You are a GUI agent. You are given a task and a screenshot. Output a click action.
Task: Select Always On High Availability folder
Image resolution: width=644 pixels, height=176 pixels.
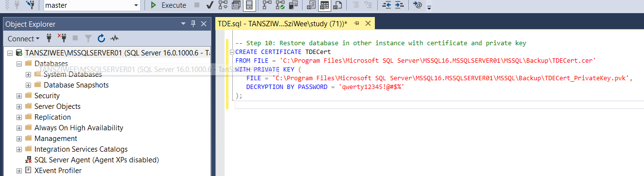(79, 128)
